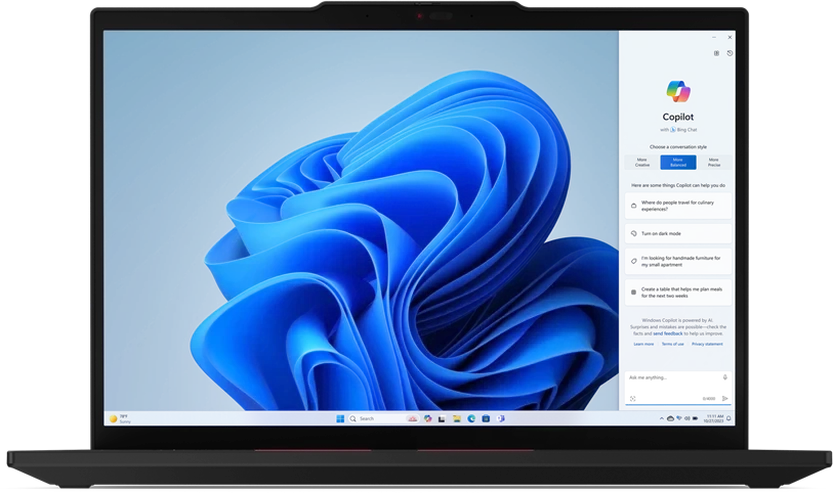
Task: Click the Refresh icon in Copilot panel
Action: pyautogui.click(x=716, y=53)
